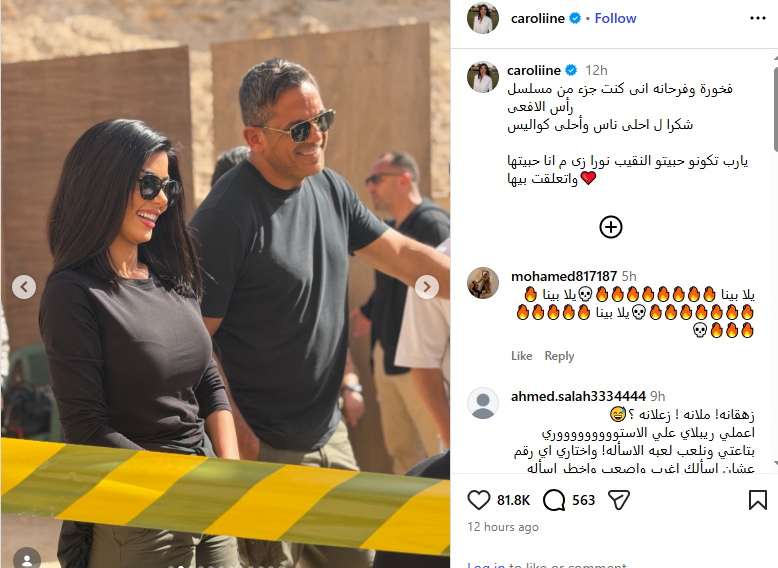This screenshot has height=568, width=778.
Task: View tagged people icon on photo
Action: point(27,559)
